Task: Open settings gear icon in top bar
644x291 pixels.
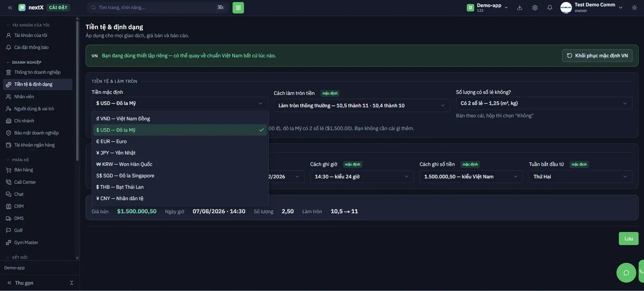Action: [535, 7]
